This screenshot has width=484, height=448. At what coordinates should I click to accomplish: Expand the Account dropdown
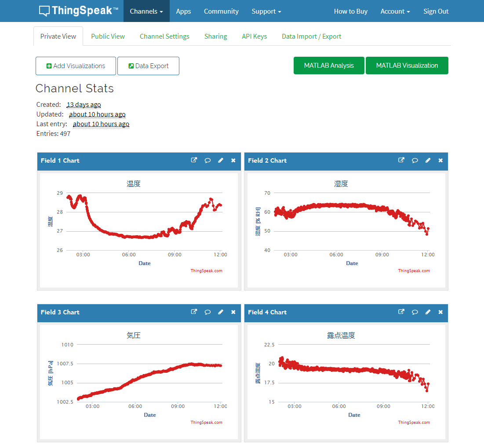point(395,11)
